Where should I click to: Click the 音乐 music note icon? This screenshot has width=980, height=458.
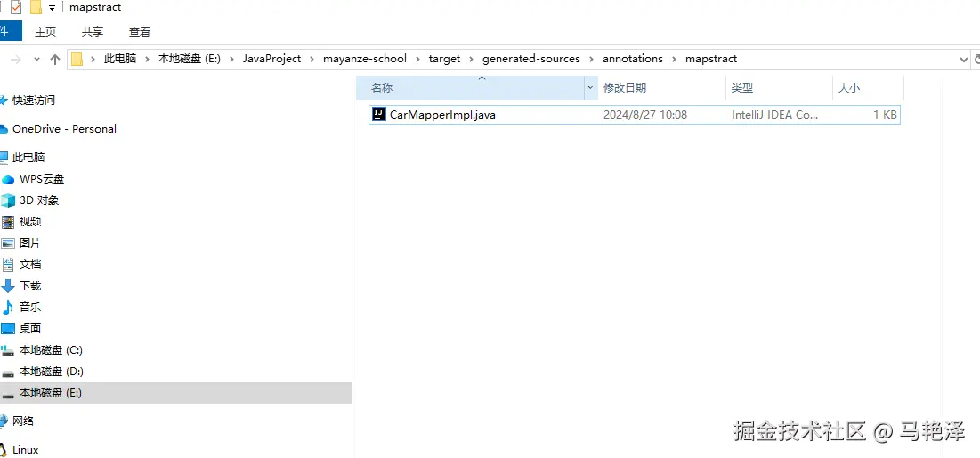pos(7,307)
